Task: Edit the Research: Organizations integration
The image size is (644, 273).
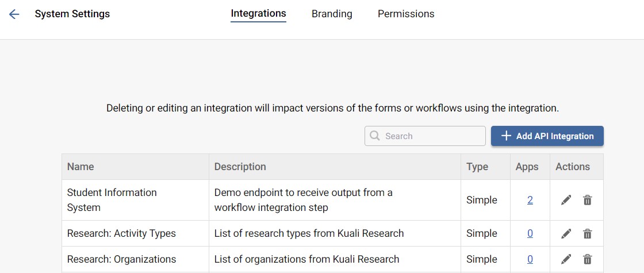Action: coord(566,259)
